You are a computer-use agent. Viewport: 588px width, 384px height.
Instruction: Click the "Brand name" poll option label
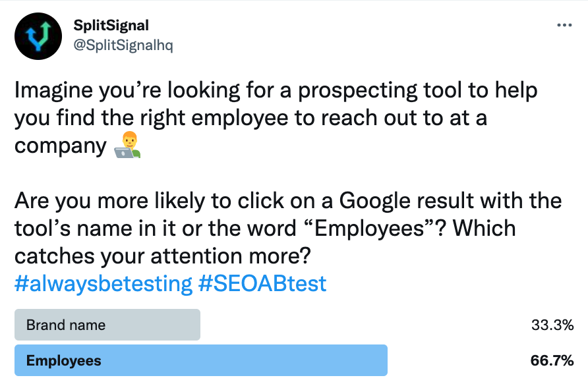66,325
